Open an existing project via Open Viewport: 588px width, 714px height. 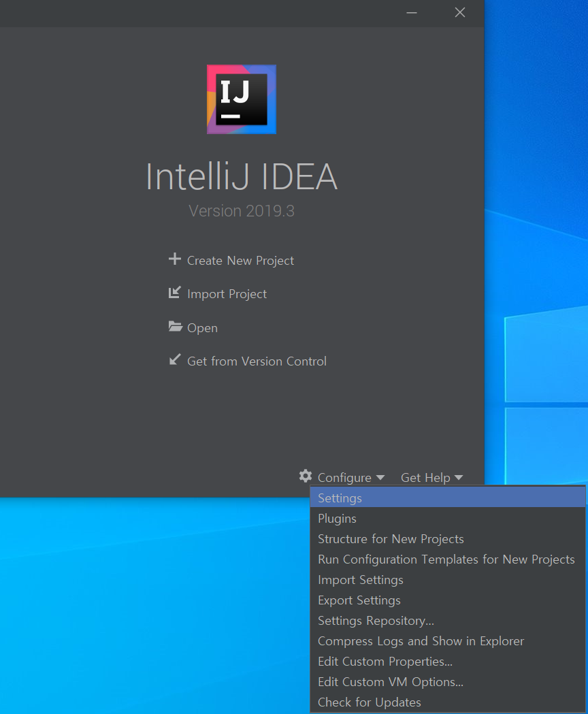click(202, 328)
